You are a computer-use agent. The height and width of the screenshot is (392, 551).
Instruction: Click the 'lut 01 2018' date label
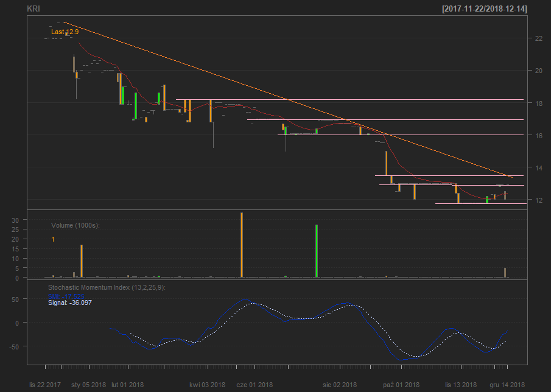[128, 385]
